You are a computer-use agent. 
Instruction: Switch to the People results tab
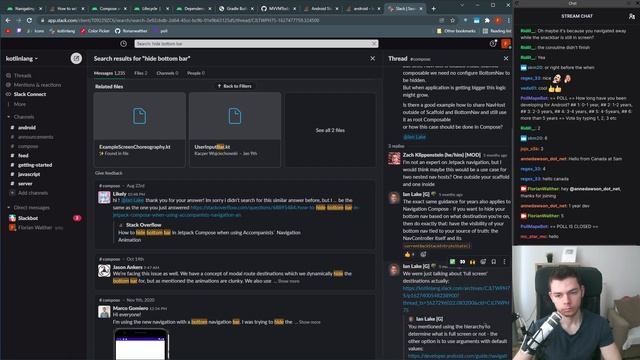click(x=196, y=73)
